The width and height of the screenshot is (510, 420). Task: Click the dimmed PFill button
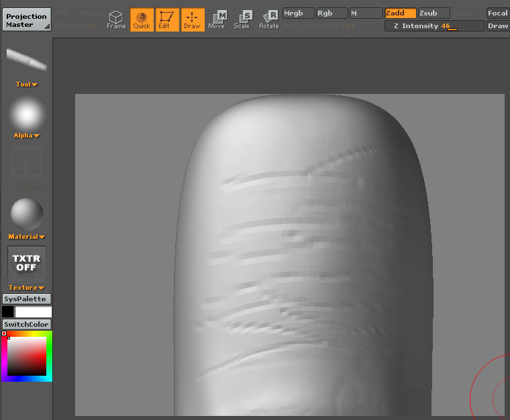point(64,13)
